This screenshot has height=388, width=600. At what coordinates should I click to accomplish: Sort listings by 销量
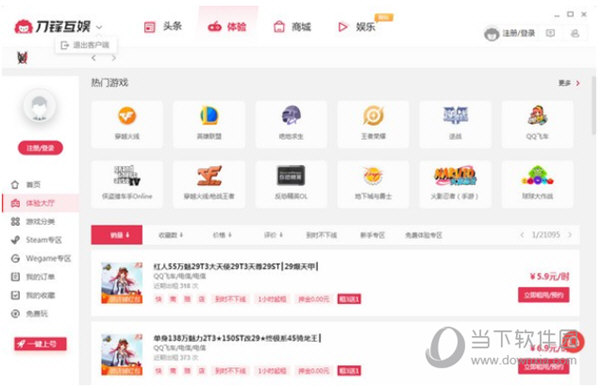(x=117, y=235)
